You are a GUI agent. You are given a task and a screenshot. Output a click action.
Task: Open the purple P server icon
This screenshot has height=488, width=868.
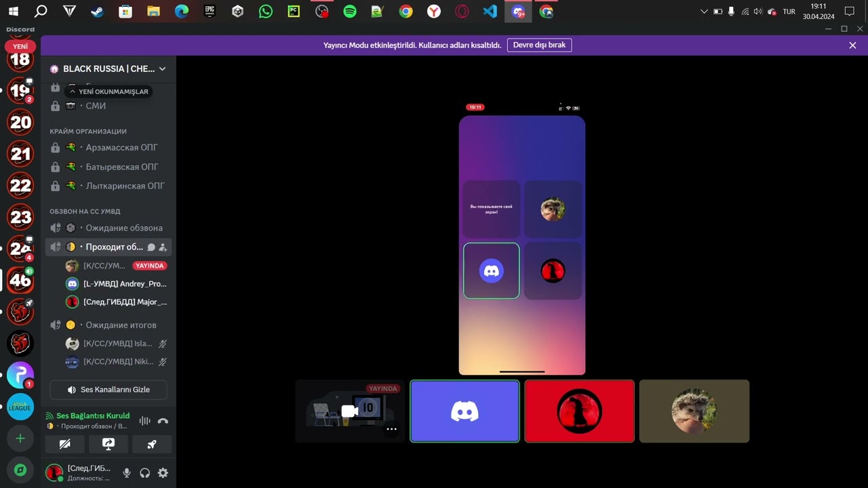coord(20,375)
